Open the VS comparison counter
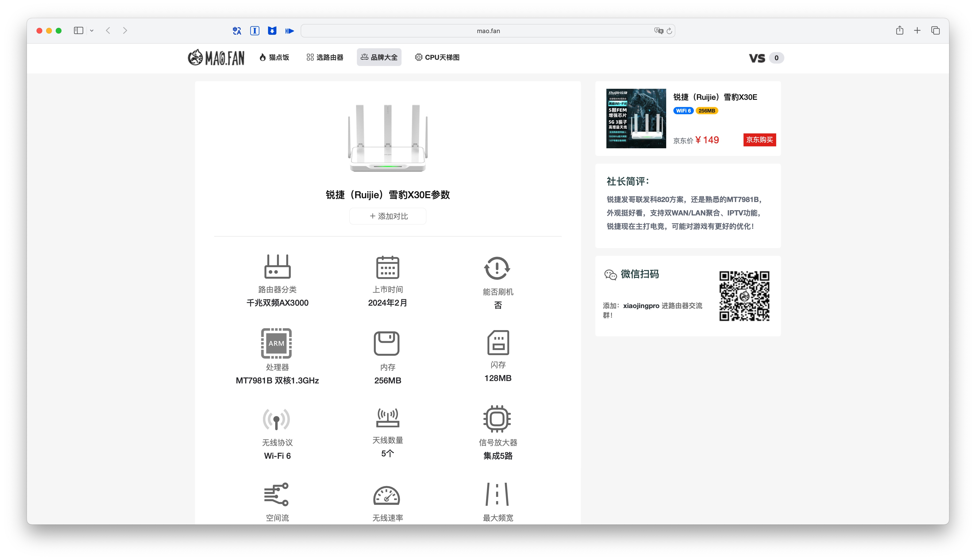 pos(766,58)
